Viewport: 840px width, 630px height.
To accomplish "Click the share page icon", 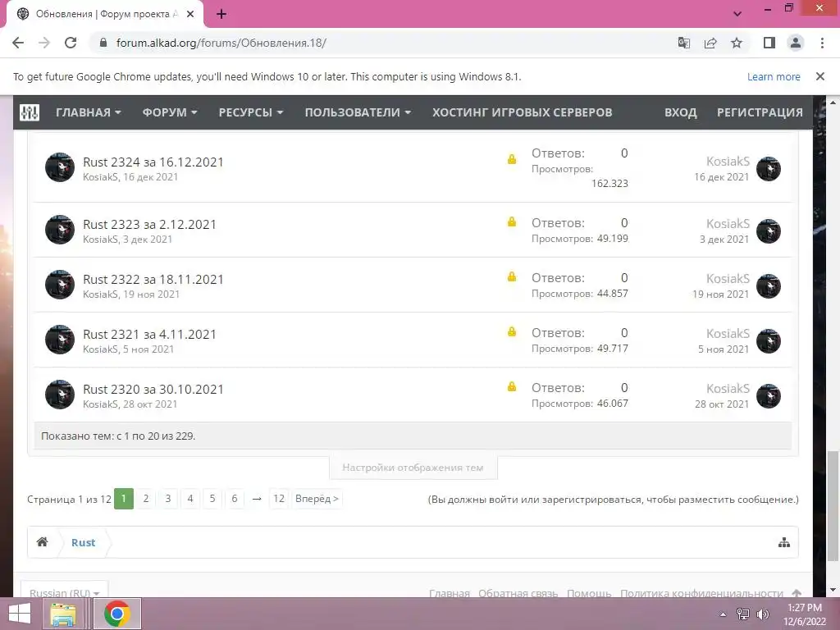I will pos(710,43).
